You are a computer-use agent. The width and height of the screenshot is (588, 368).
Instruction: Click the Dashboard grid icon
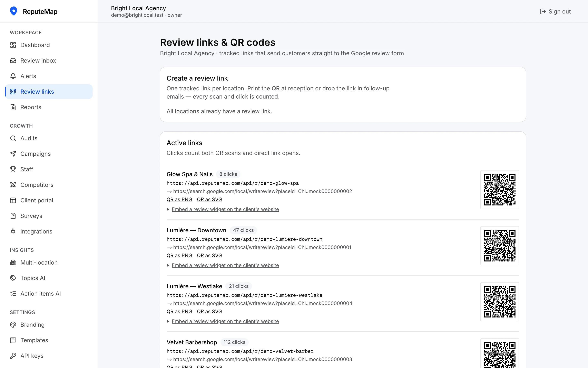13,45
